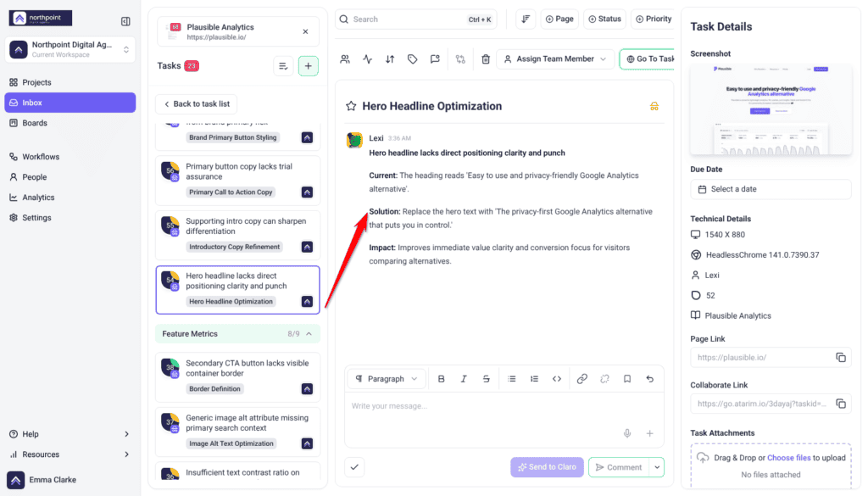Add a Page filter
868x496 pixels.
coord(559,19)
